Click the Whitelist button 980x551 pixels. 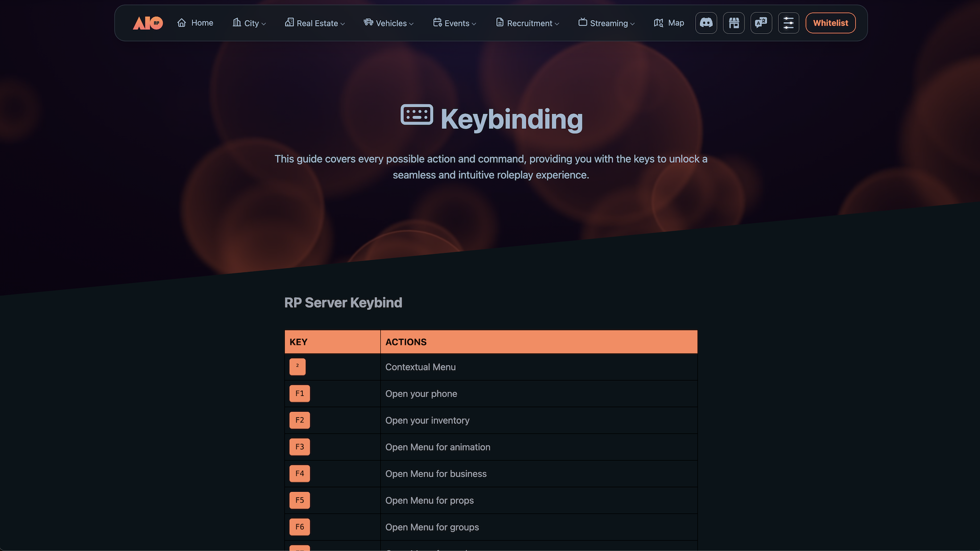(830, 23)
